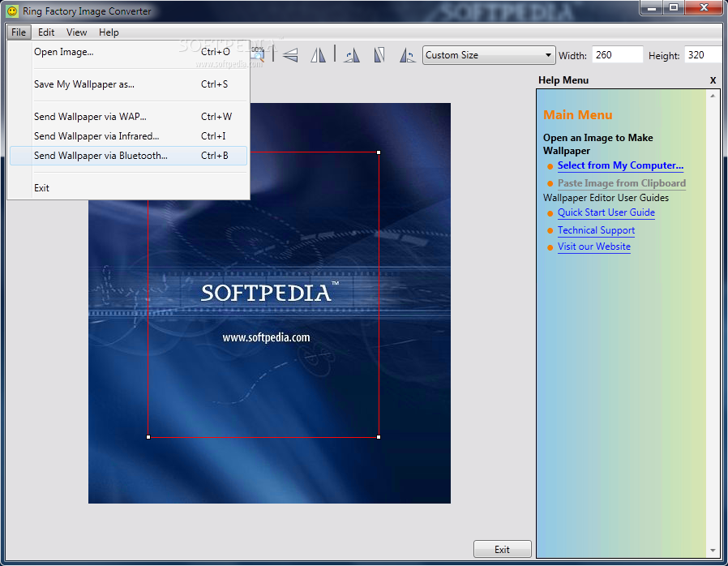Open the Edit menu
This screenshot has width=728, height=566.
tap(46, 32)
